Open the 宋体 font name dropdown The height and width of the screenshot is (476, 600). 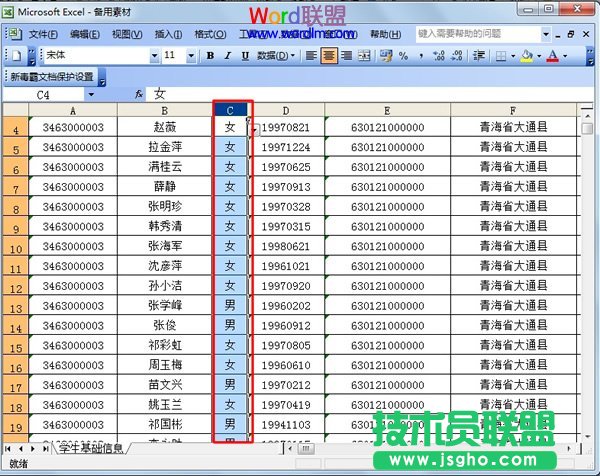[152, 56]
